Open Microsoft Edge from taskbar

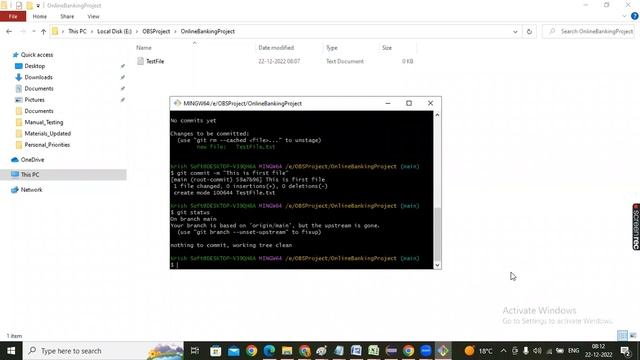[x=269, y=351]
